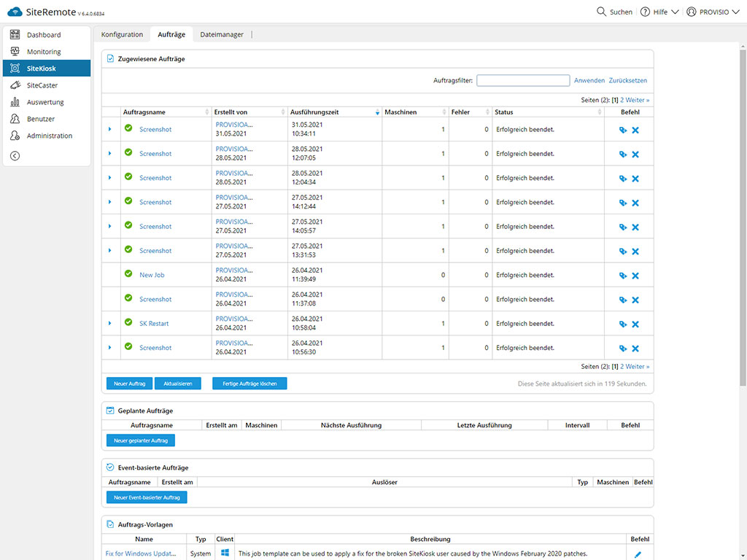Image resolution: width=747 pixels, height=560 pixels.
Task: Open the Monitoring section icon
Action: pyautogui.click(x=15, y=52)
